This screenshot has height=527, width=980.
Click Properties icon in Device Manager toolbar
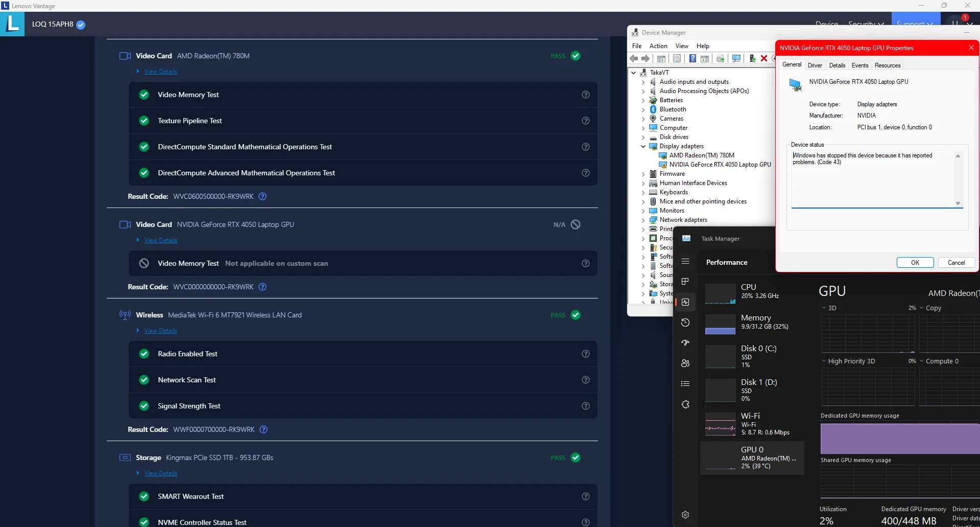pos(677,59)
